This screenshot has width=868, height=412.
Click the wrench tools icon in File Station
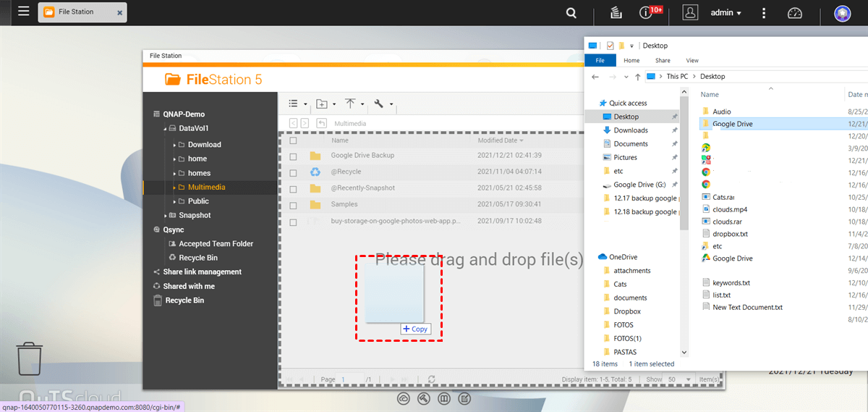(379, 104)
